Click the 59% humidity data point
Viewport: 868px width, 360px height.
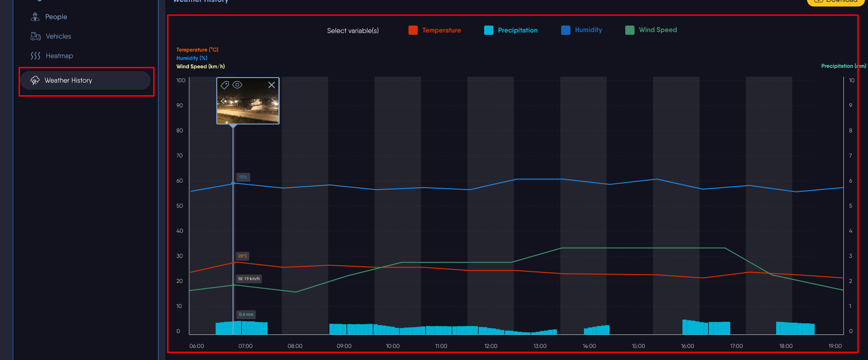[x=233, y=183]
